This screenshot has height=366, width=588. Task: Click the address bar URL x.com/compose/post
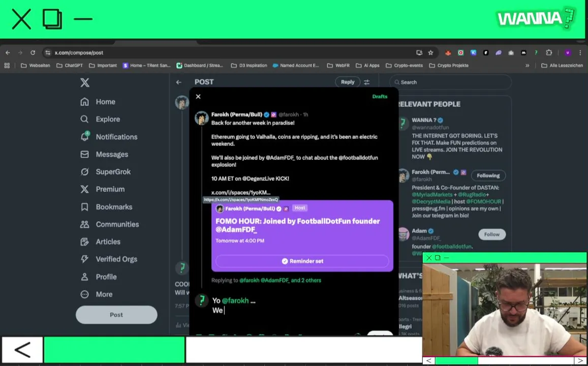79,53
